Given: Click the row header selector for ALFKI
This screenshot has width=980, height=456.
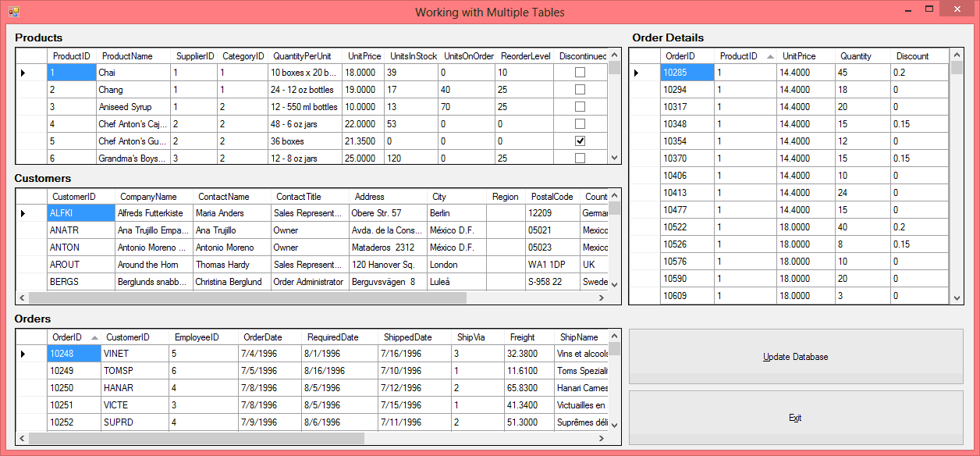Looking at the screenshot, I should tap(32, 212).
